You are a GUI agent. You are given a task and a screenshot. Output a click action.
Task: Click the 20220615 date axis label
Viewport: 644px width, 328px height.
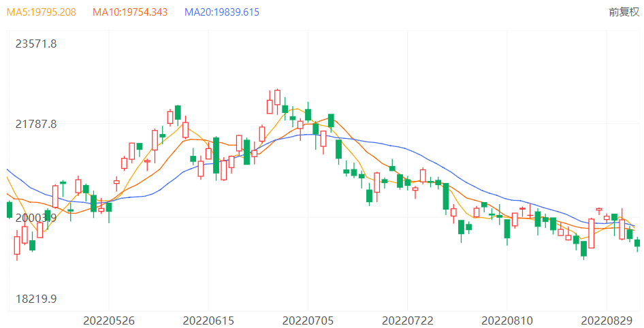point(208,321)
